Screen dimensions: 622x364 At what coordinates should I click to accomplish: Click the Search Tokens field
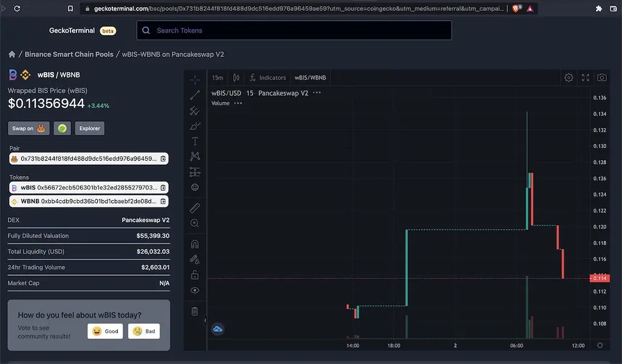[x=294, y=30]
